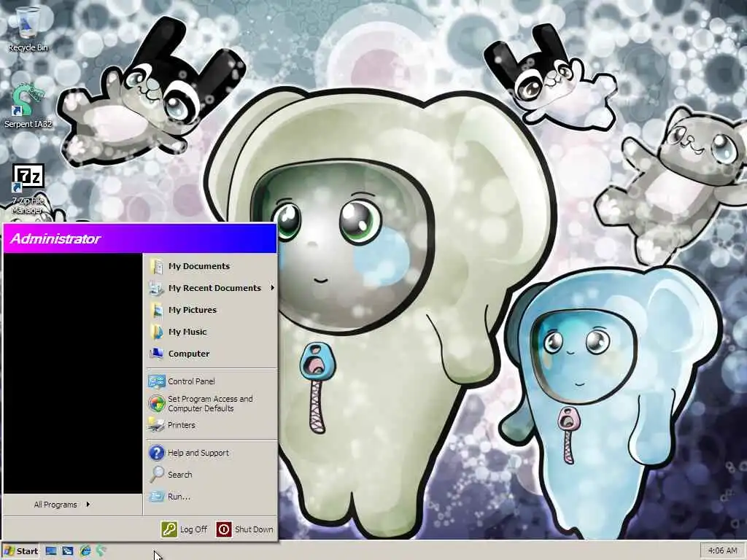
Task: Open the Recycle Bin desktop icon
Action: (x=28, y=28)
